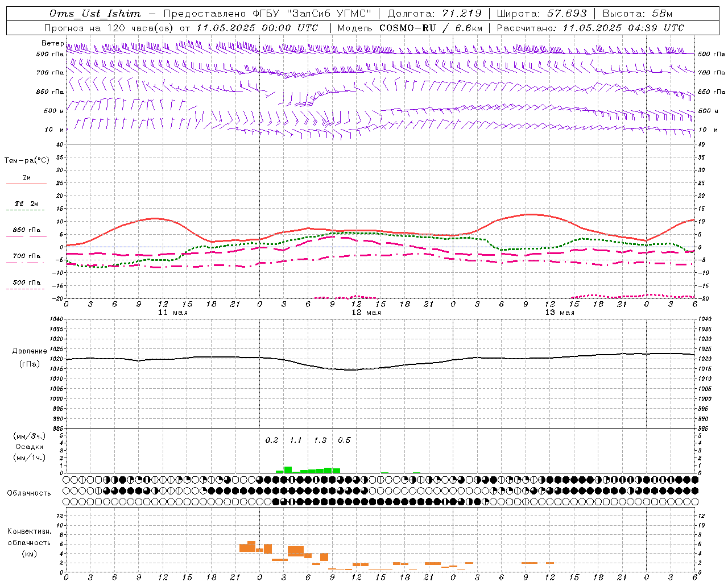This screenshot has width=728, height=582.
Task: Click the station name Oms_Ust_Ishim
Action: coord(95,14)
